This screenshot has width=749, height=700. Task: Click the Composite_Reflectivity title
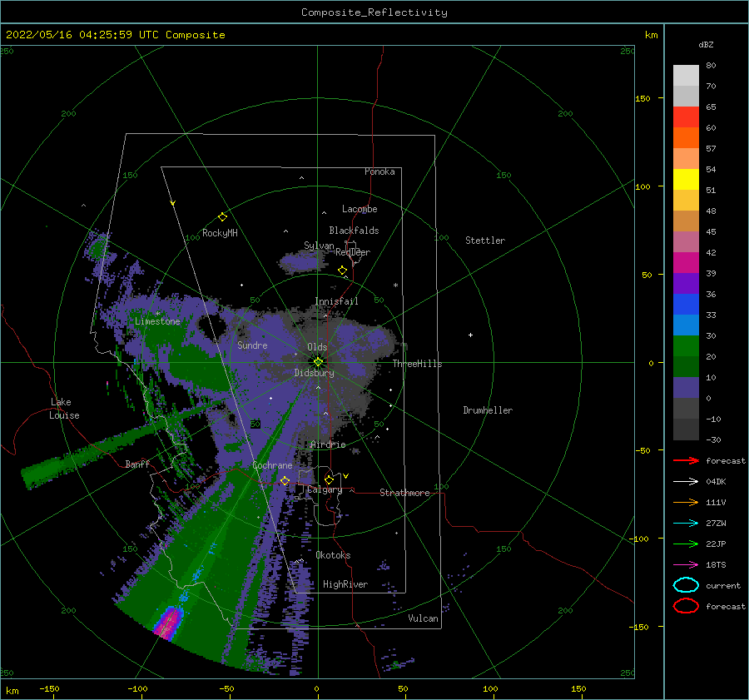374,12
